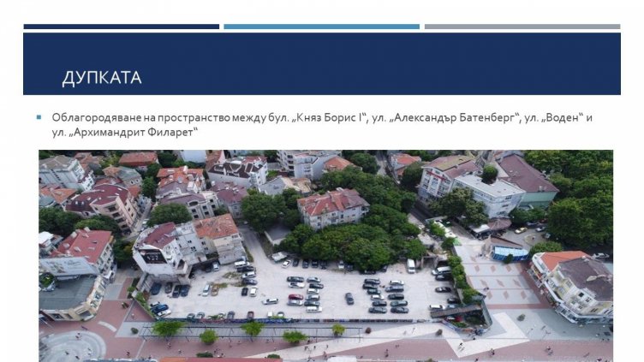This screenshot has width=644, height=362.
Task: Click the text "Александър Батенберг"
Action: click(x=454, y=118)
